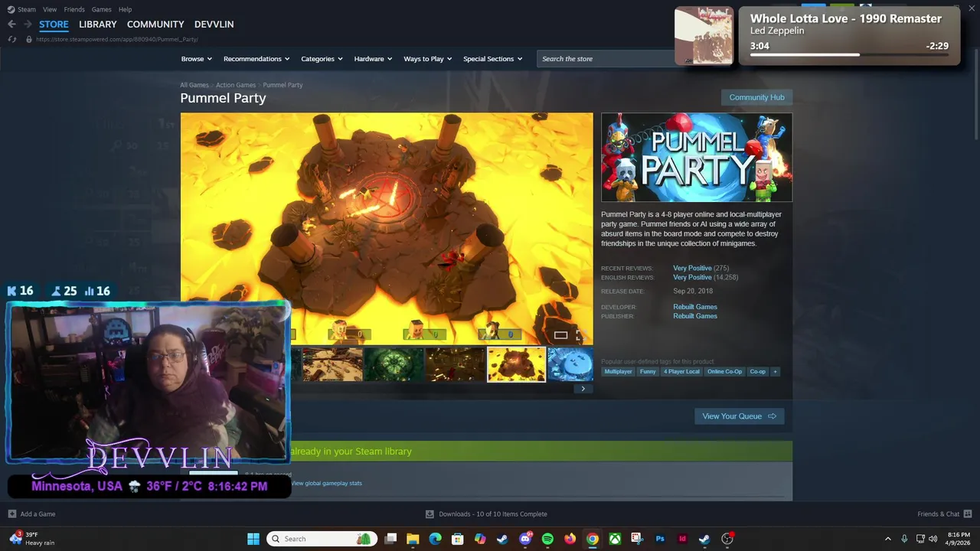Open the weather widget showing Heavy rain
The height and width of the screenshot is (551, 980).
(x=32, y=539)
